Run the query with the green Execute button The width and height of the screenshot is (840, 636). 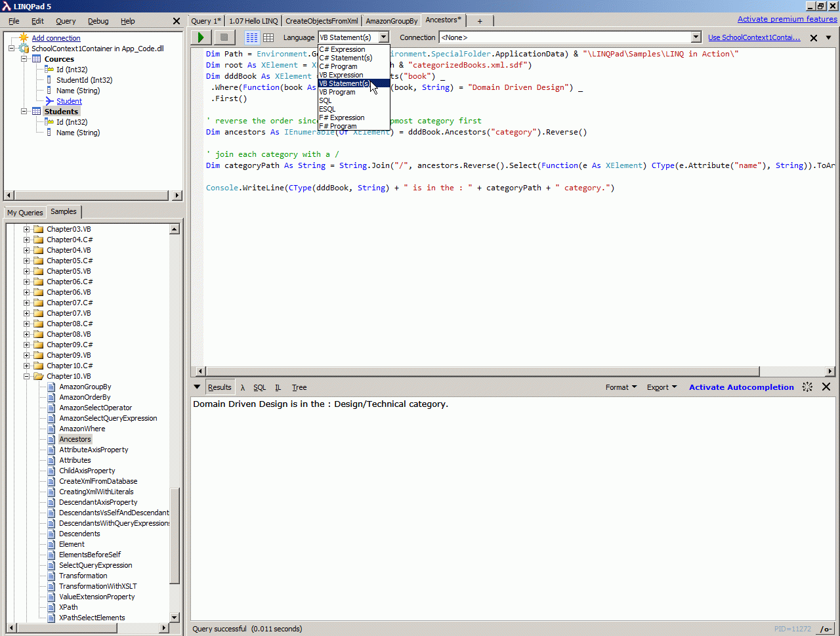click(201, 37)
